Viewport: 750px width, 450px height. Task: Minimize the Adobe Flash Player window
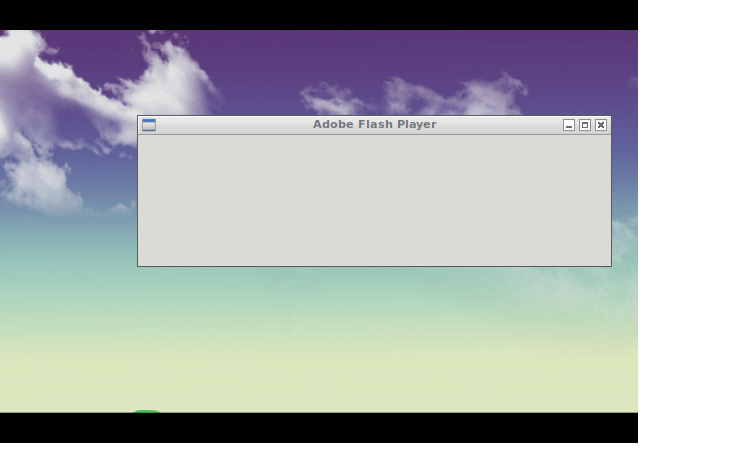569,125
